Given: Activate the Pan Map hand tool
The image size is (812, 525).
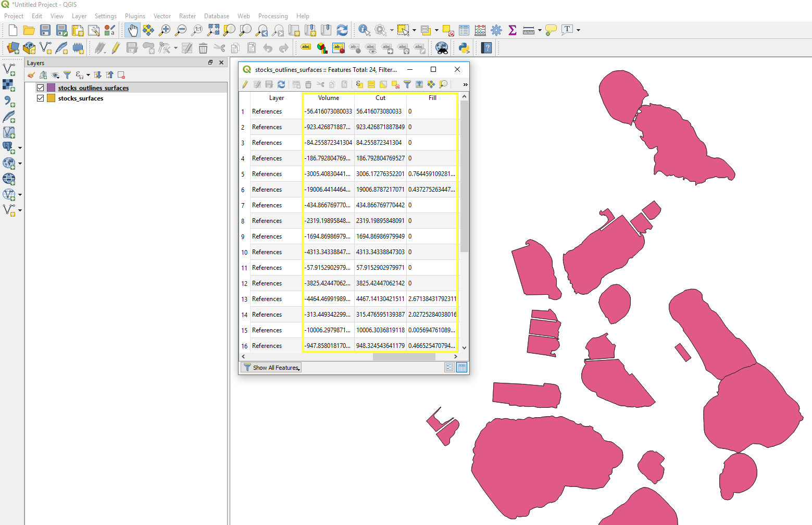Looking at the screenshot, I should 132,30.
